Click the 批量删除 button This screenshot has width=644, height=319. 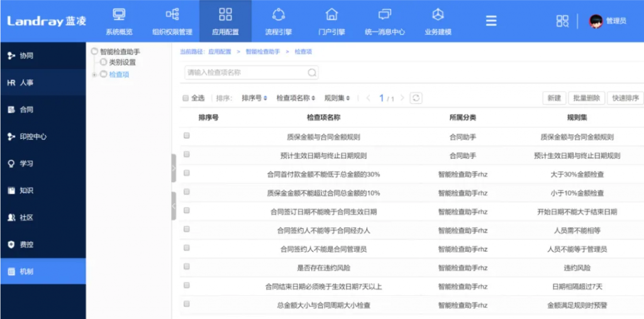tap(586, 99)
